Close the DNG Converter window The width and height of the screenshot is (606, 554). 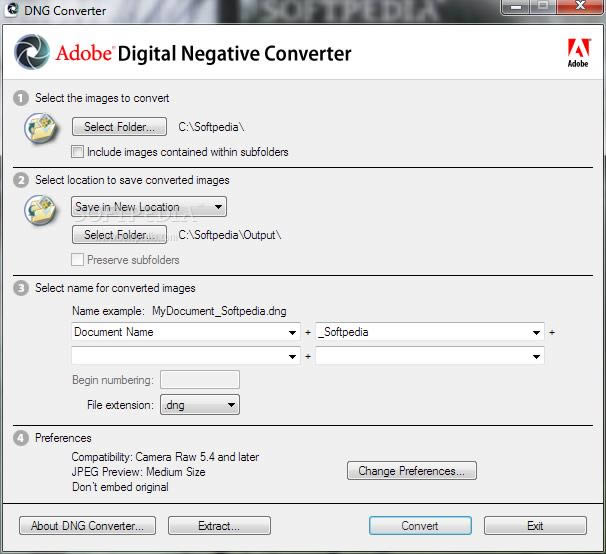[x=580, y=7]
